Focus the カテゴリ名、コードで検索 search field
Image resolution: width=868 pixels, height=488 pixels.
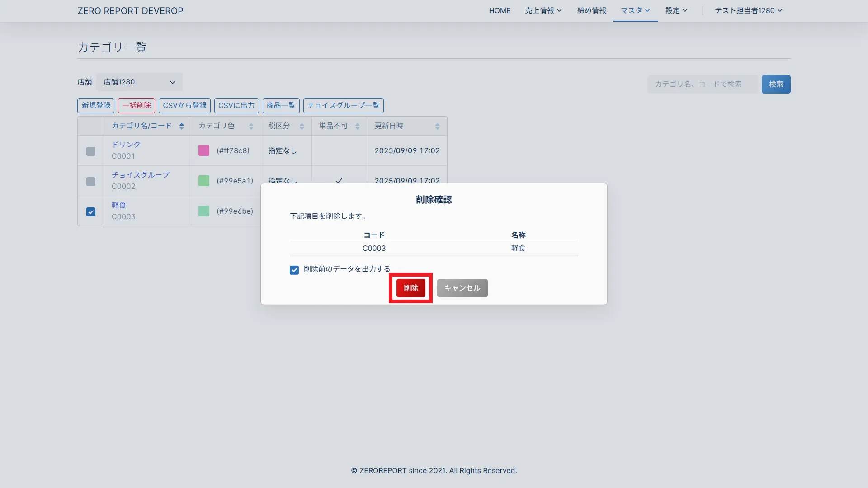(702, 84)
